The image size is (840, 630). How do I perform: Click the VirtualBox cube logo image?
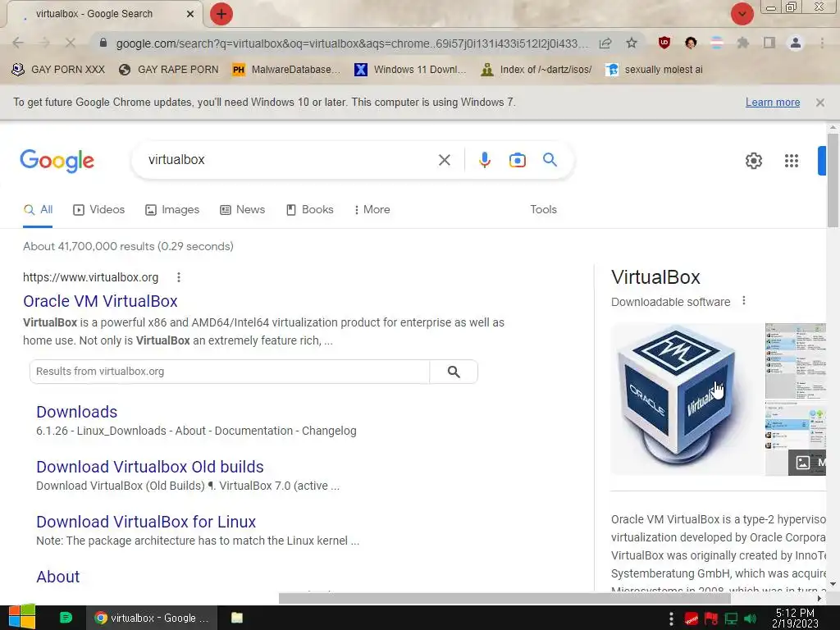click(687, 399)
